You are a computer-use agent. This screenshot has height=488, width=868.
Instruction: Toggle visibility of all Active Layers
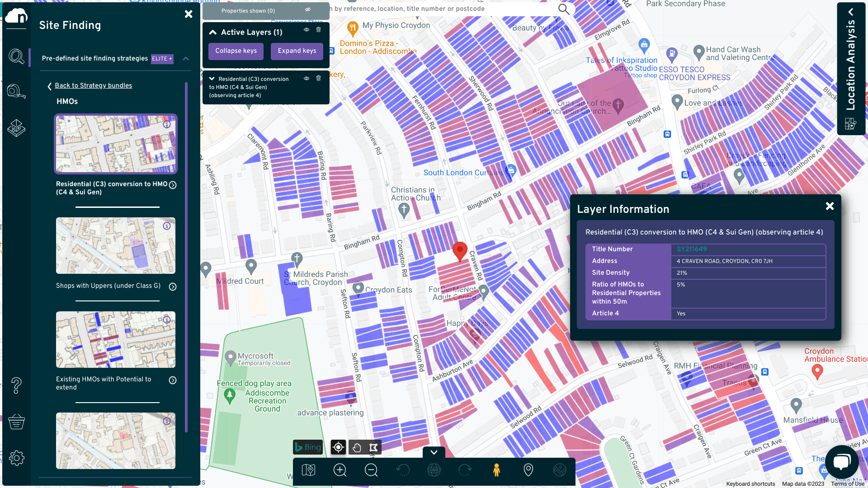click(x=307, y=30)
